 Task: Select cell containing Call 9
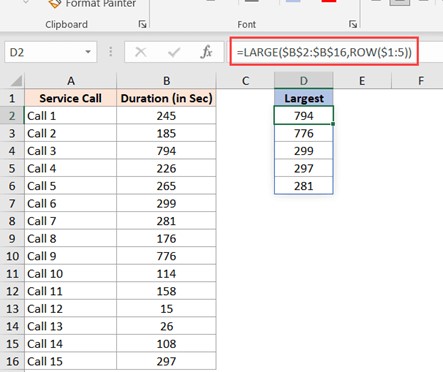click(x=70, y=256)
